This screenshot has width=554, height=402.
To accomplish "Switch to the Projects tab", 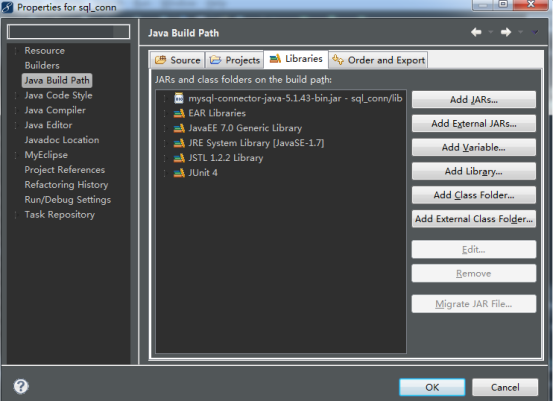I will (x=235, y=60).
